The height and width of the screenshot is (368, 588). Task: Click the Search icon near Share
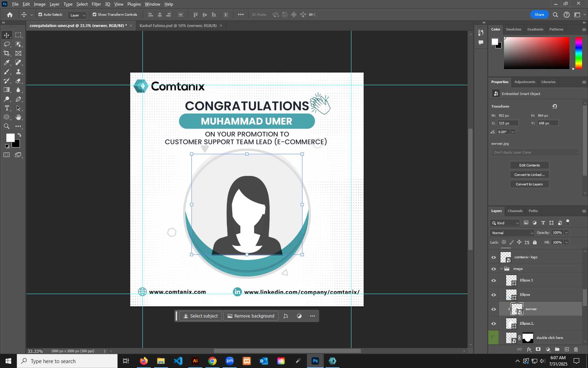[555, 15]
